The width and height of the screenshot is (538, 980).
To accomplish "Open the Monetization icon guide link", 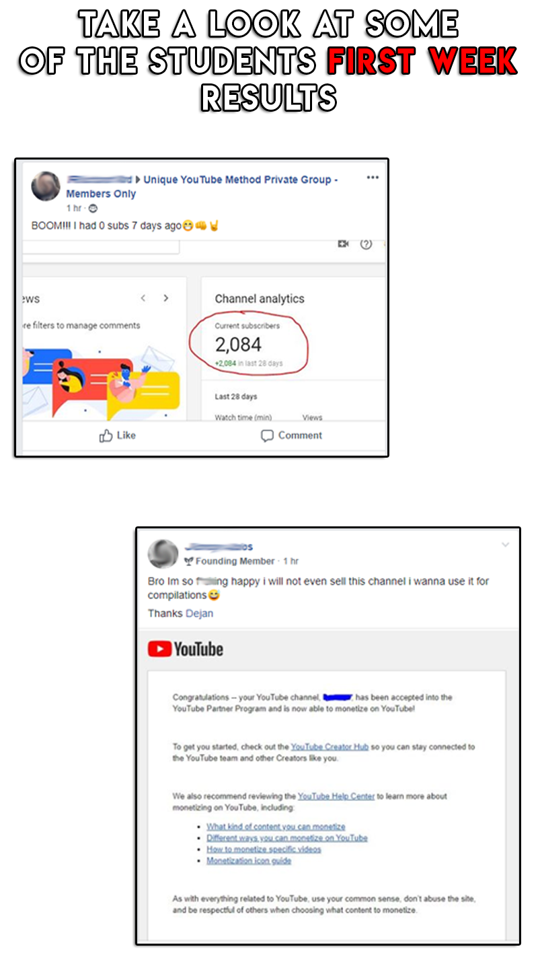I will tap(249, 861).
